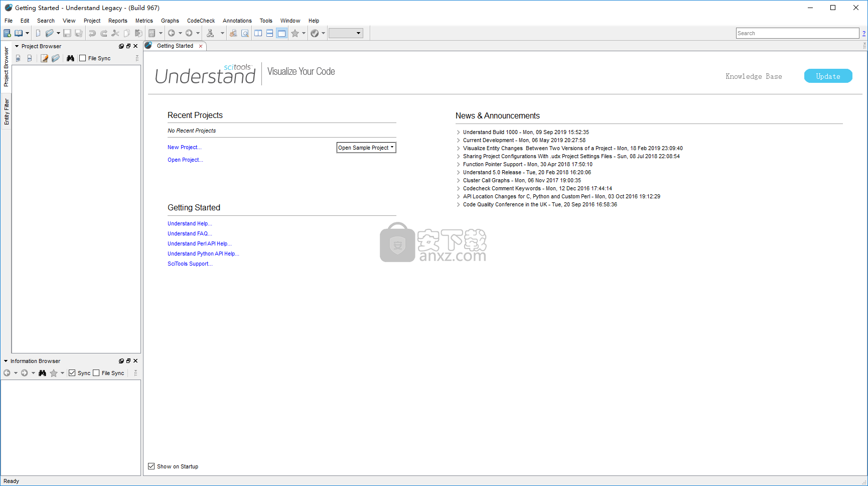The width and height of the screenshot is (868, 486).
Task: Open the empty toolbar combo box
Action: point(346,33)
